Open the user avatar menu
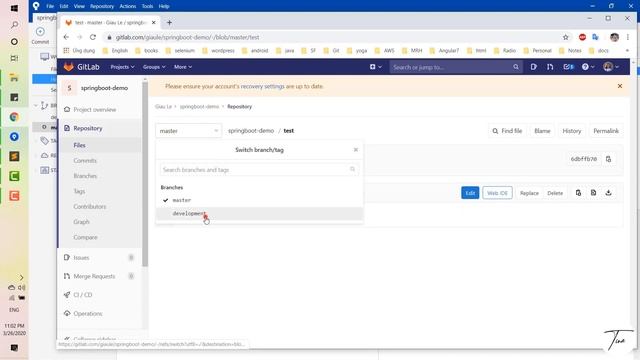This screenshot has width=640, height=360. pos(611,67)
